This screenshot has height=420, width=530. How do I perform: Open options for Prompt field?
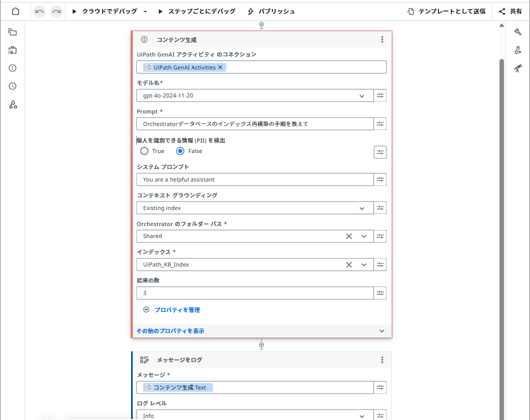click(x=380, y=124)
